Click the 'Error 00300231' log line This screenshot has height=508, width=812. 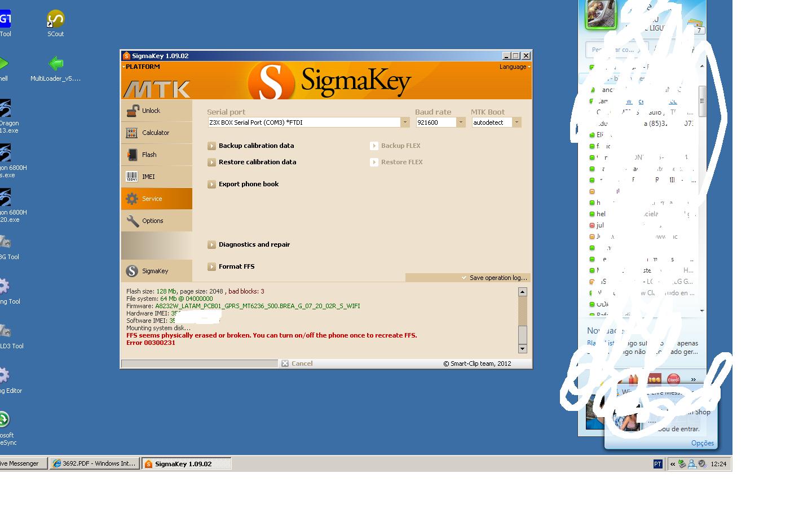click(151, 343)
